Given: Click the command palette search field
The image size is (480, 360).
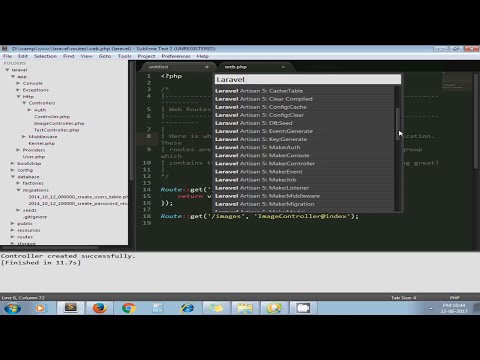Looking at the screenshot, I should [308, 79].
